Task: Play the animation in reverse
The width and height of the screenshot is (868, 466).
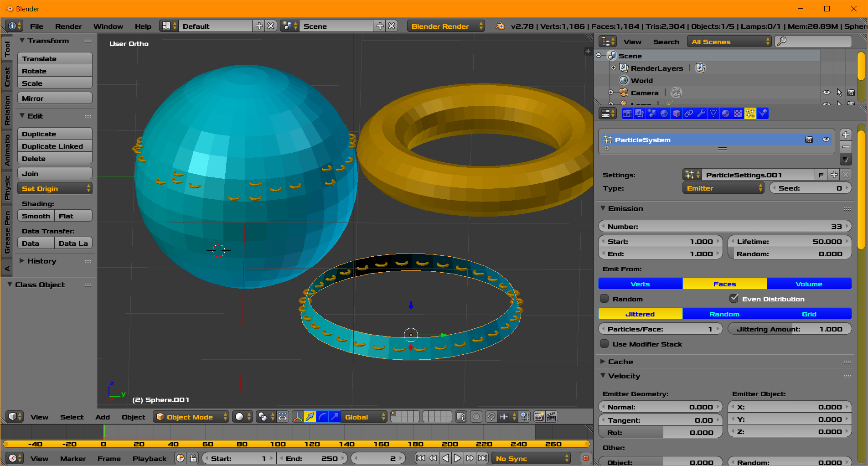Action: 445,458
